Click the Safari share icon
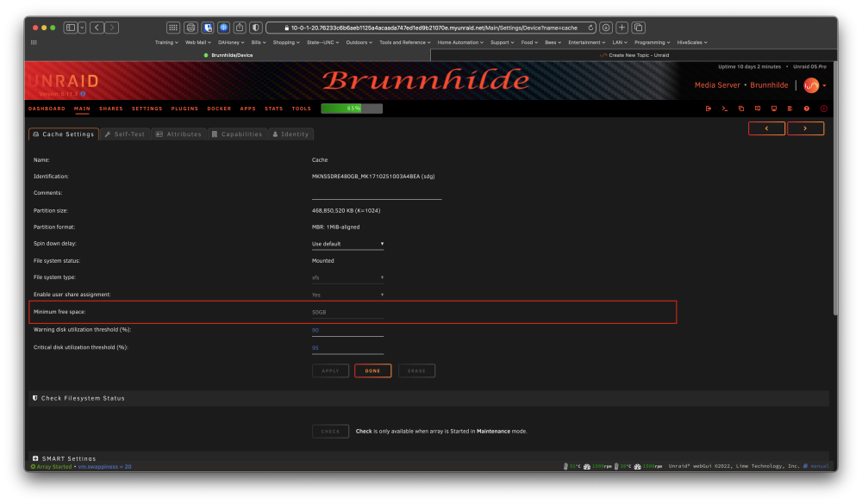 coord(240,28)
